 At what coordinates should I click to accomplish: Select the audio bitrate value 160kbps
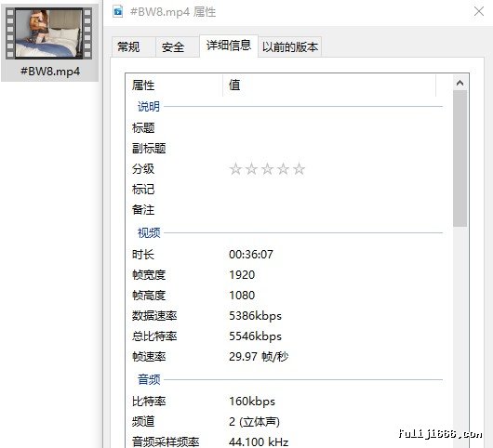[252, 402]
